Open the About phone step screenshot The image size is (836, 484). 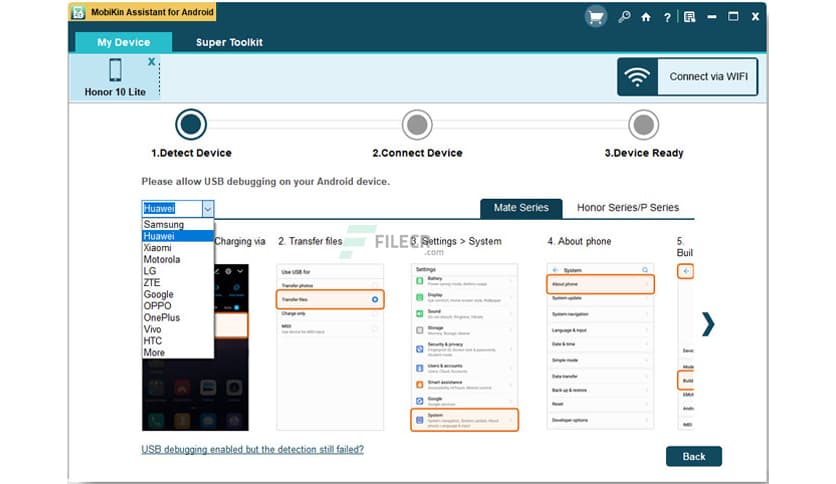point(600,346)
